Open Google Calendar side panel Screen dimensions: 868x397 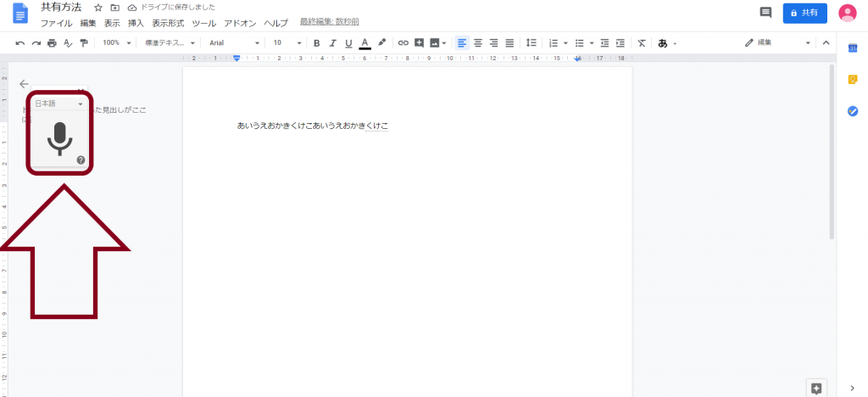pos(853,48)
